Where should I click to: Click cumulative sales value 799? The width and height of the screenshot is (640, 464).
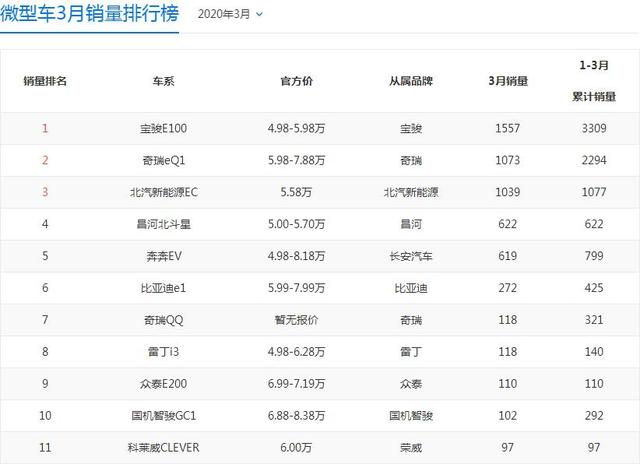594,256
